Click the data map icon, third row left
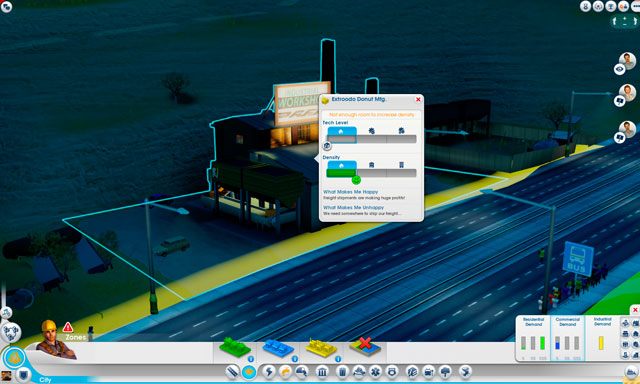Viewport: 640px width, 384px height. (626, 344)
